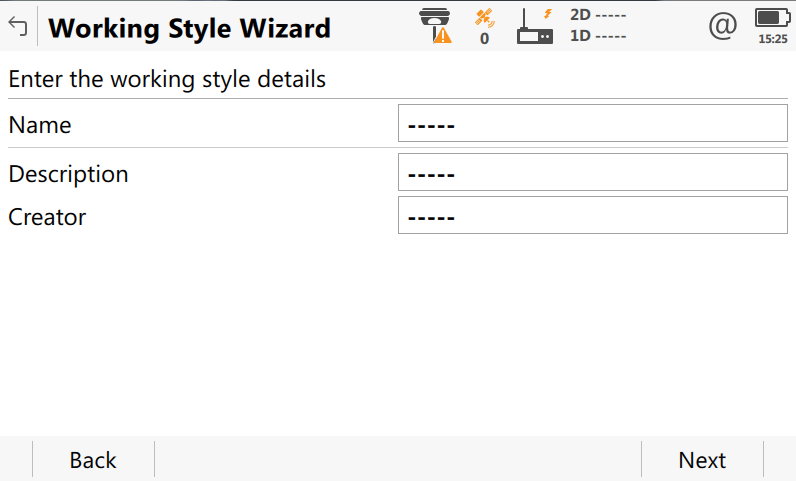Click the orange satellite tracking icon
This screenshot has height=481, width=796.
(485, 18)
